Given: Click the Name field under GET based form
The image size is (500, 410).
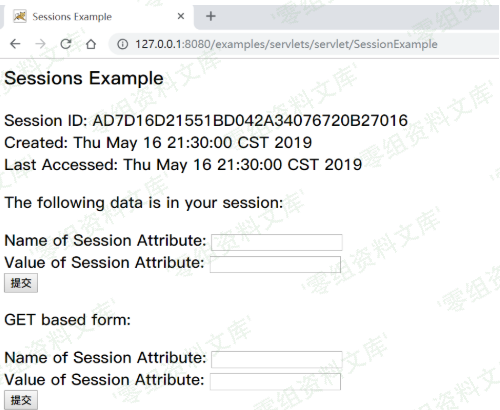Looking at the screenshot, I should tap(277, 359).
